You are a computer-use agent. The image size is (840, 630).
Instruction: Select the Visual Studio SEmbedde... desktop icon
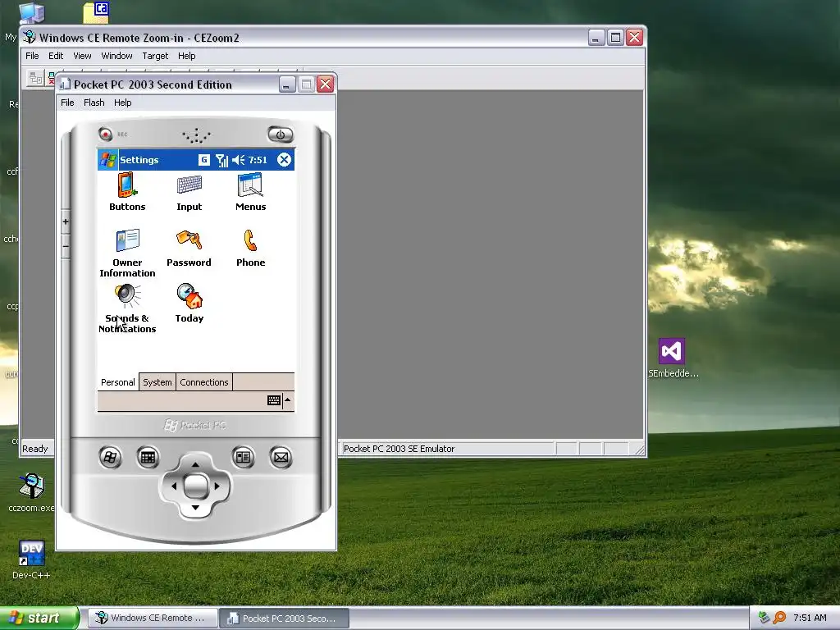[673, 358]
